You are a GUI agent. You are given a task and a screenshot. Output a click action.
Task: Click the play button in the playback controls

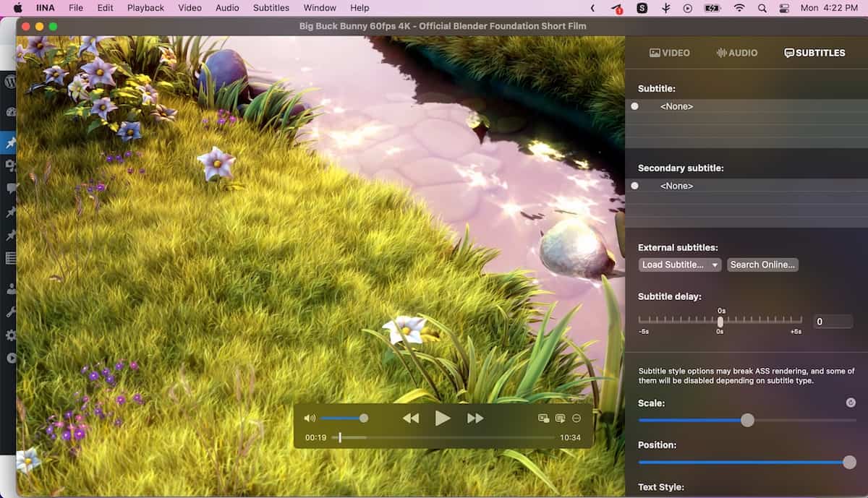(x=443, y=418)
